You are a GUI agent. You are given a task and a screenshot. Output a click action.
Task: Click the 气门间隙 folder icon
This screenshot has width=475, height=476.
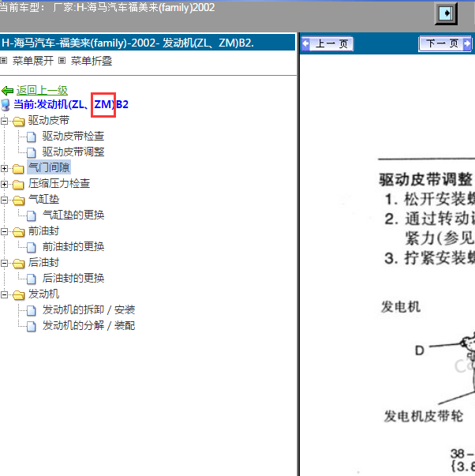tap(18, 169)
